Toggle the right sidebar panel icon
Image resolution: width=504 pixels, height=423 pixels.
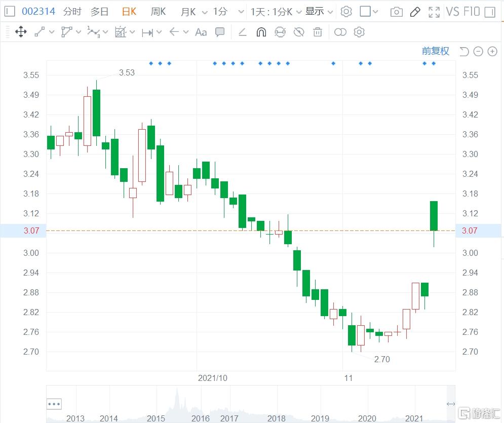(490, 12)
